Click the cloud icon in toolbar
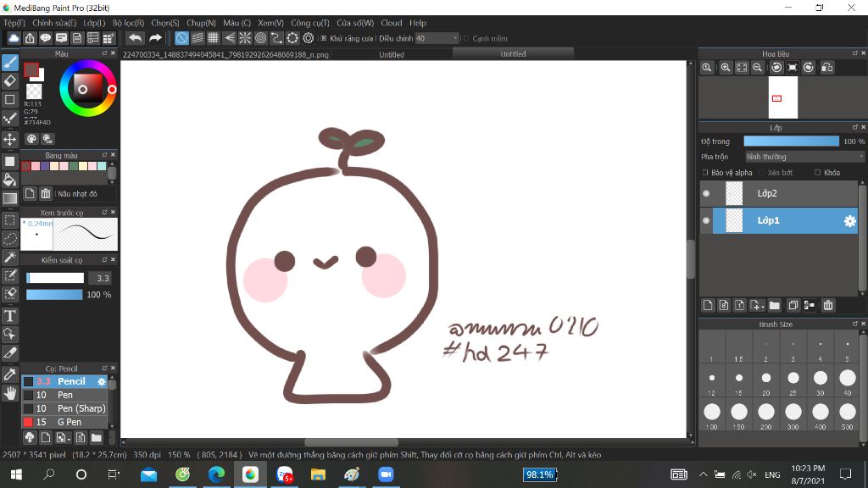This screenshot has width=868, height=488. coord(14,38)
